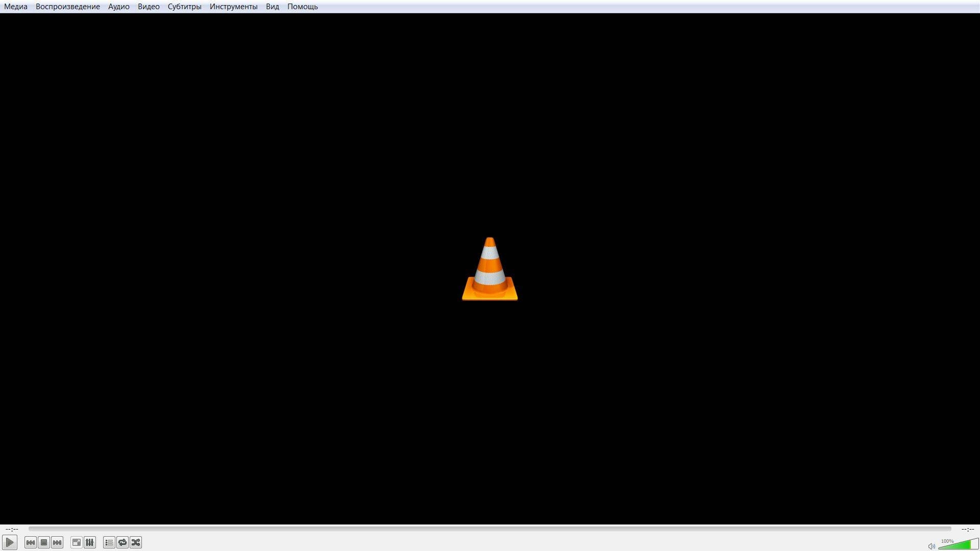Image resolution: width=980 pixels, height=551 pixels.
Task: Open the Инструменты menu
Action: coord(234,7)
